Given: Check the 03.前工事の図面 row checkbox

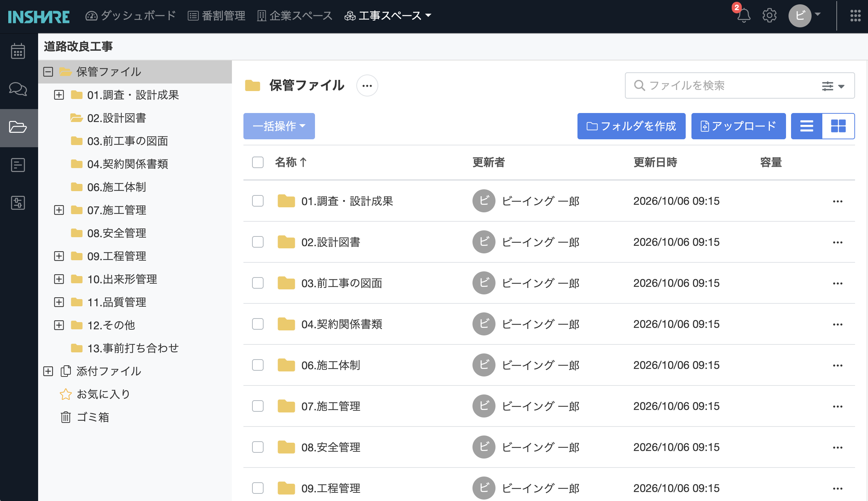Looking at the screenshot, I should 258,283.
